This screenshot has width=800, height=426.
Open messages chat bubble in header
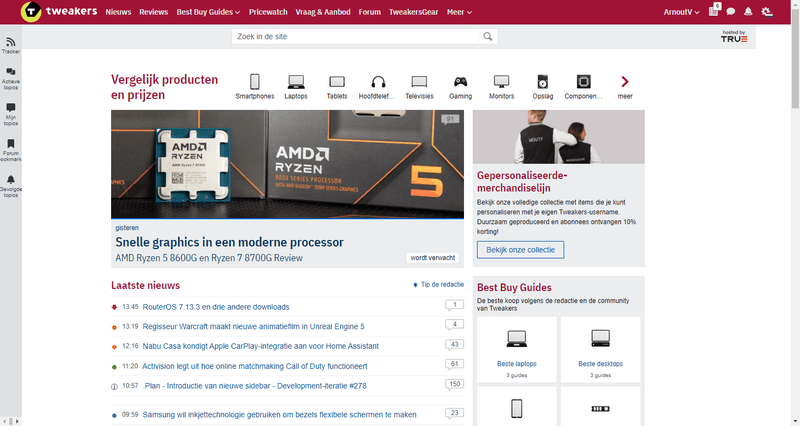(x=731, y=12)
